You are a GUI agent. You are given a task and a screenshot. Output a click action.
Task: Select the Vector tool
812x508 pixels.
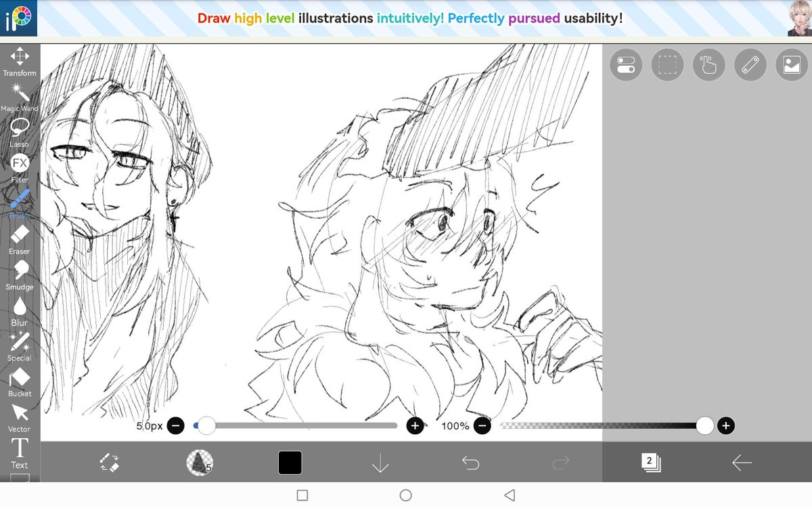20,418
